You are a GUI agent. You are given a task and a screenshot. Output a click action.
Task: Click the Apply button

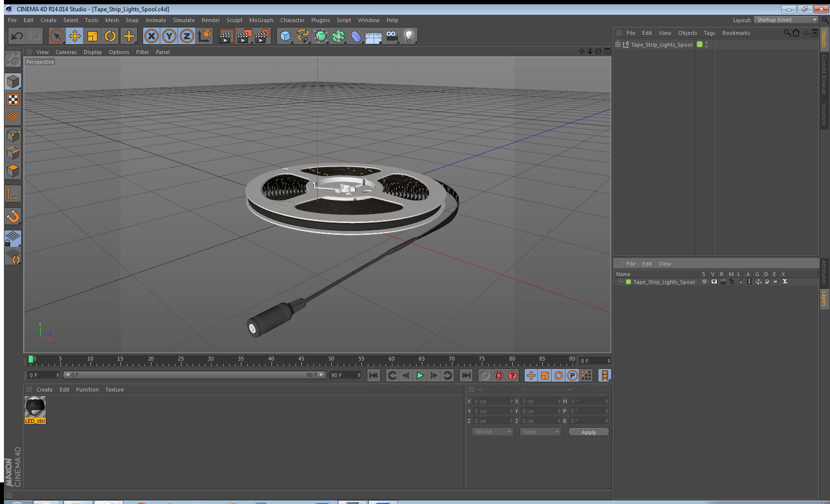589,432
